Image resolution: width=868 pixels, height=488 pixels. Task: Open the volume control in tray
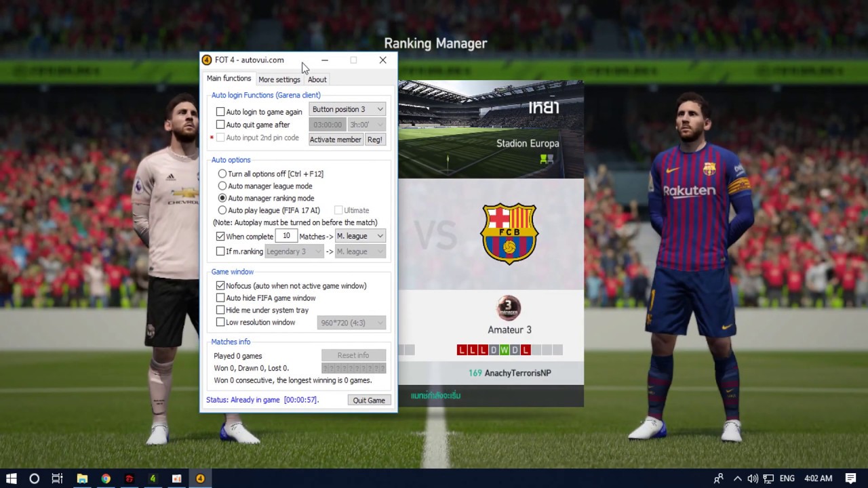pos(753,479)
